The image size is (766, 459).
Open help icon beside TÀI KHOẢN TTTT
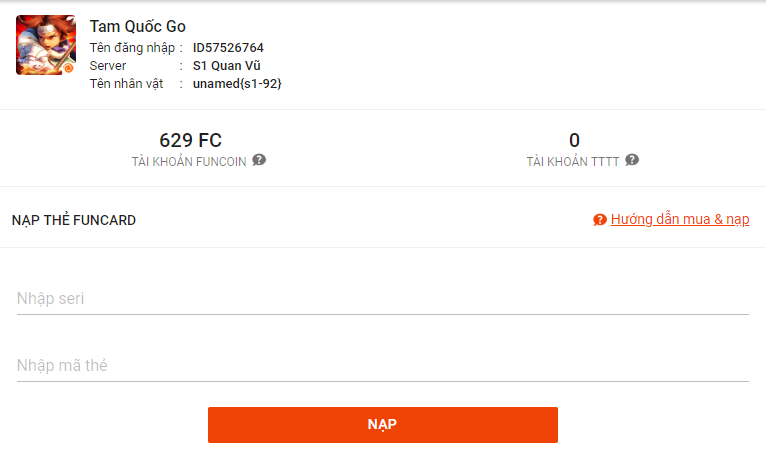[x=632, y=160]
